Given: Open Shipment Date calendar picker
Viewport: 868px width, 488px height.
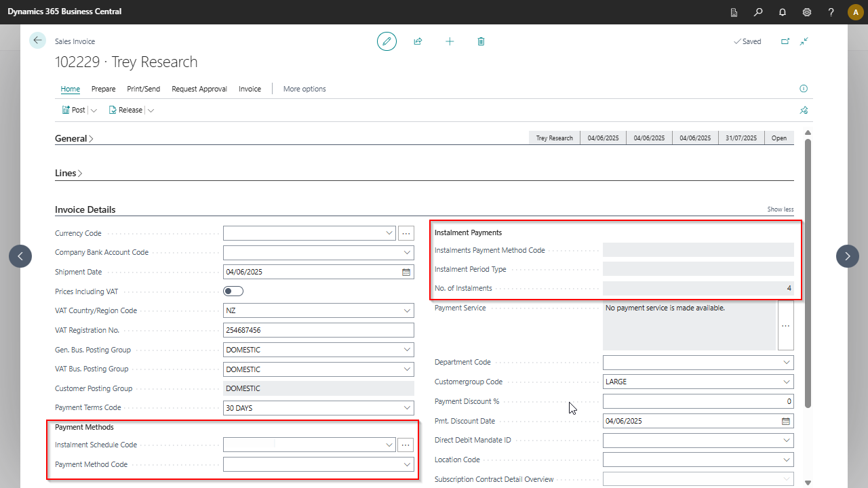Looking at the screenshot, I should [406, 272].
